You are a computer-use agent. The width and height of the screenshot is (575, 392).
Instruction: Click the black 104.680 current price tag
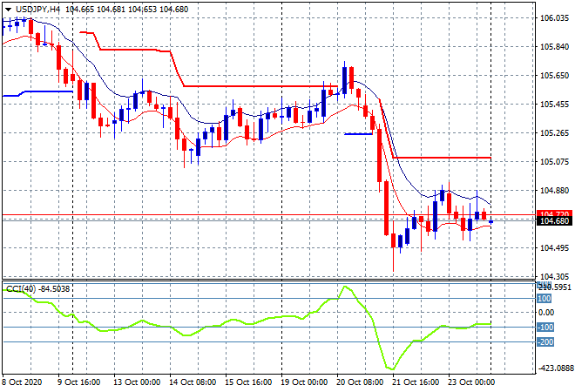tap(554, 220)
